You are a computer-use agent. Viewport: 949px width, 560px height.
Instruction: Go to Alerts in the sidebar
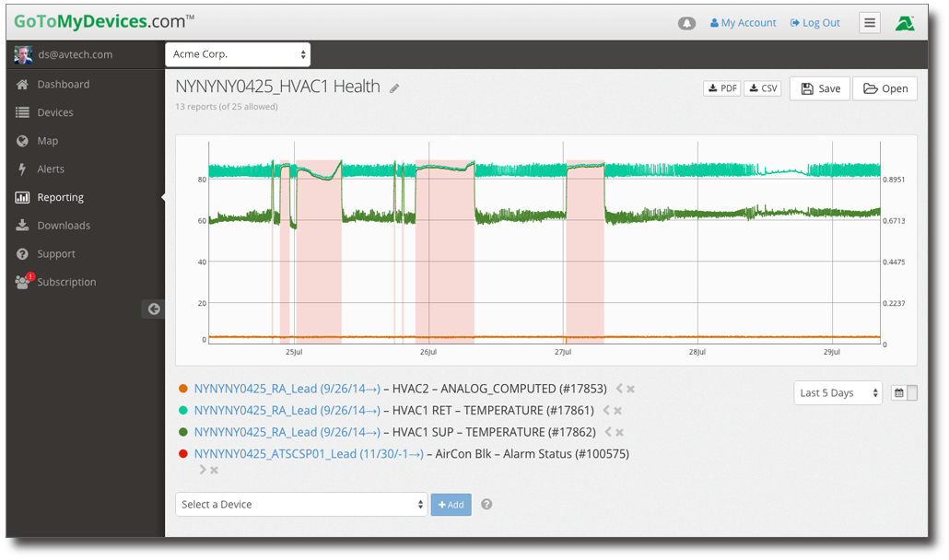(51, 169)
